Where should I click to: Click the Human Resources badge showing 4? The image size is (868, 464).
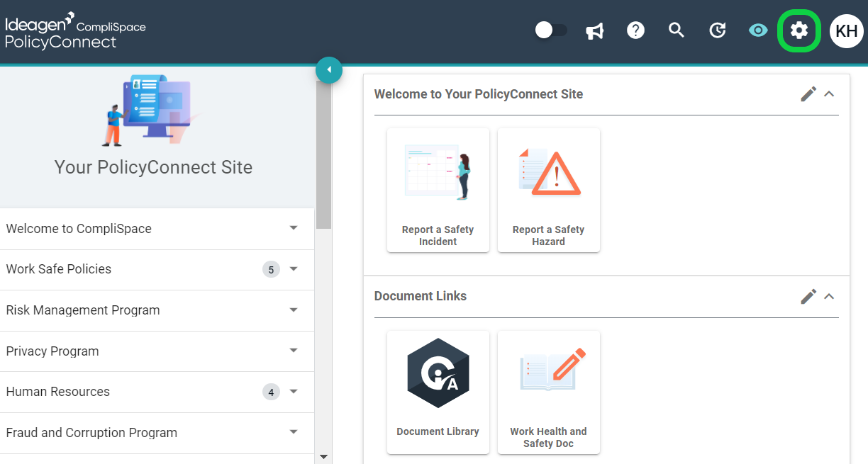pos(271,392)
